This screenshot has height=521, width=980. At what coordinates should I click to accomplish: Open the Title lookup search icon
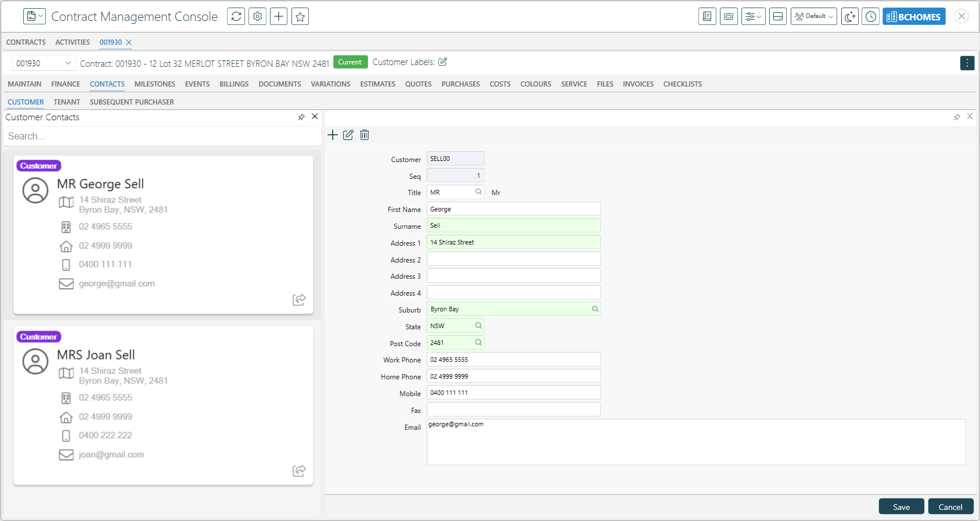click(x=478, y=192)
